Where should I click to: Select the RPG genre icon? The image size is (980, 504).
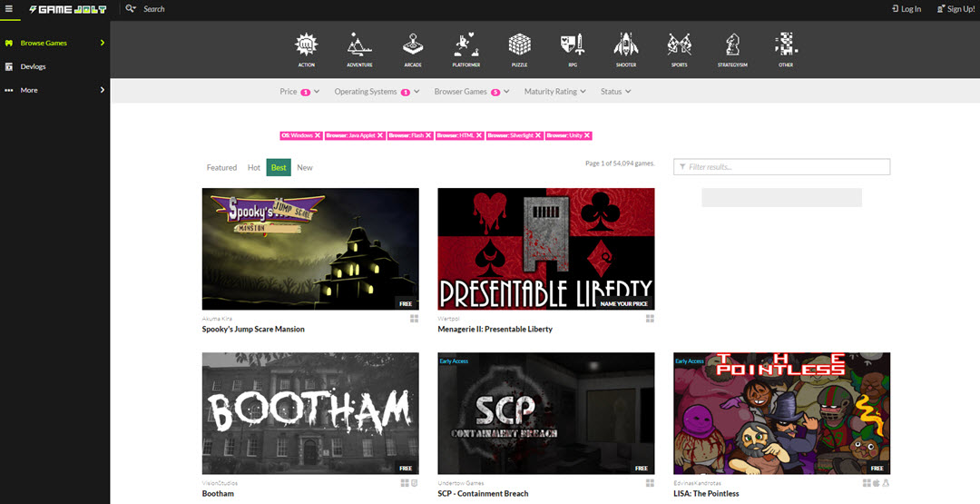pos(572,45)
